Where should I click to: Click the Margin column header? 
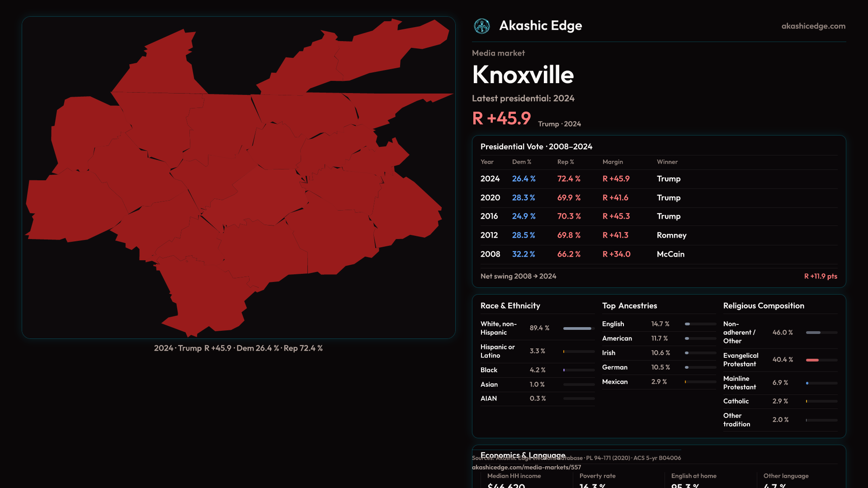click(612, 162)
